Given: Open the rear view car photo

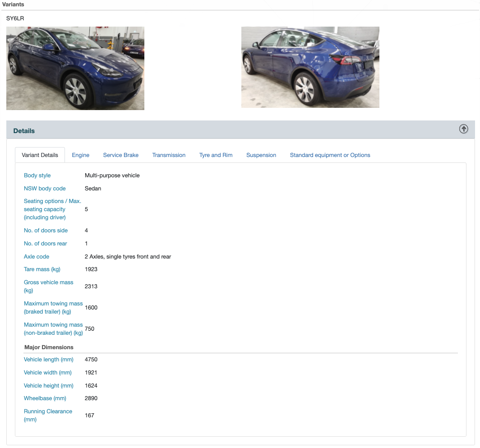Looking at the screenshot, I should pos(310,67).
